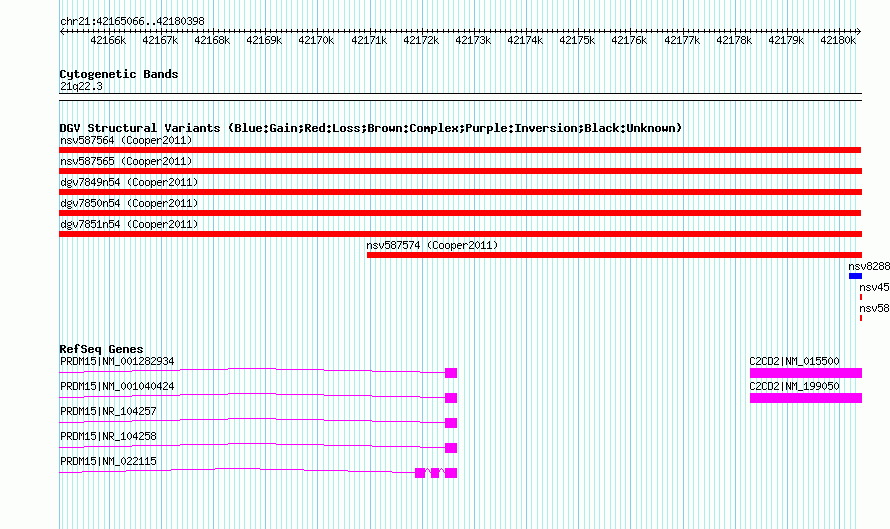Click the dgv7850n54 red variant bar
This screenshot has width=890, height=529.
(x=460, y=213)
